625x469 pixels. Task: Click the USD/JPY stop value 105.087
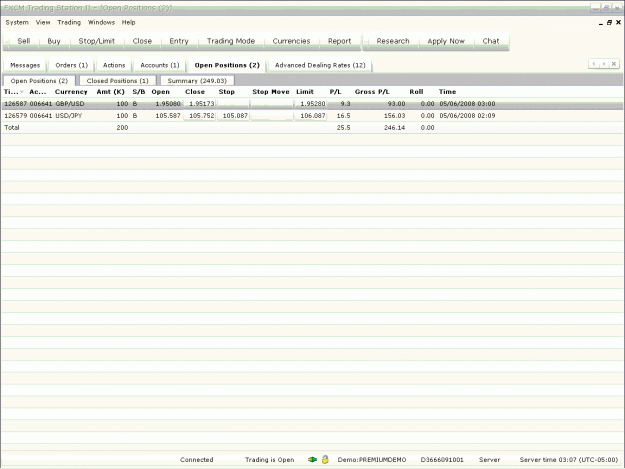point(233,116)
